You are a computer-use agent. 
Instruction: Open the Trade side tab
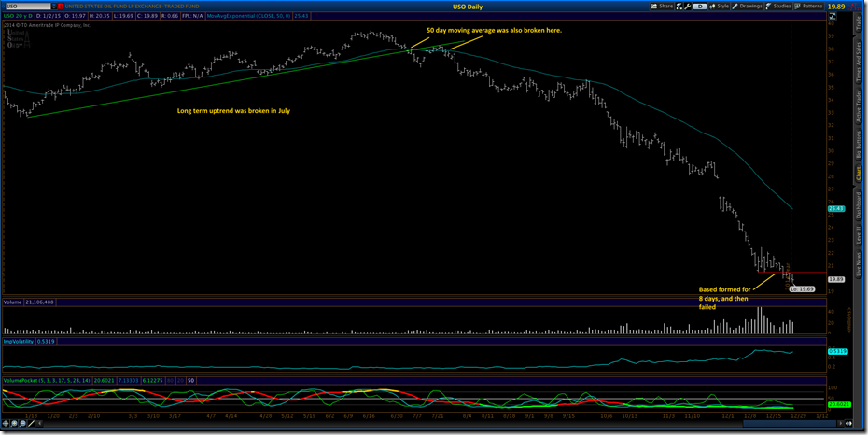pos(859,23)
